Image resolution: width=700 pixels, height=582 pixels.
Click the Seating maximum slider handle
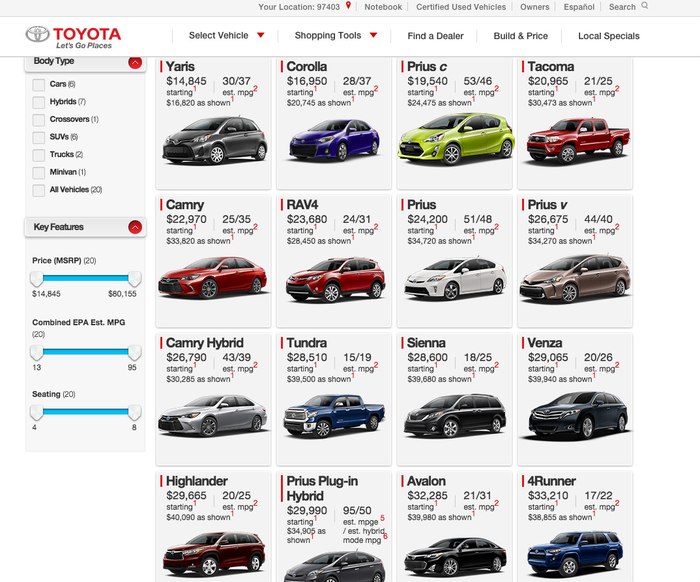coord(134,413)
